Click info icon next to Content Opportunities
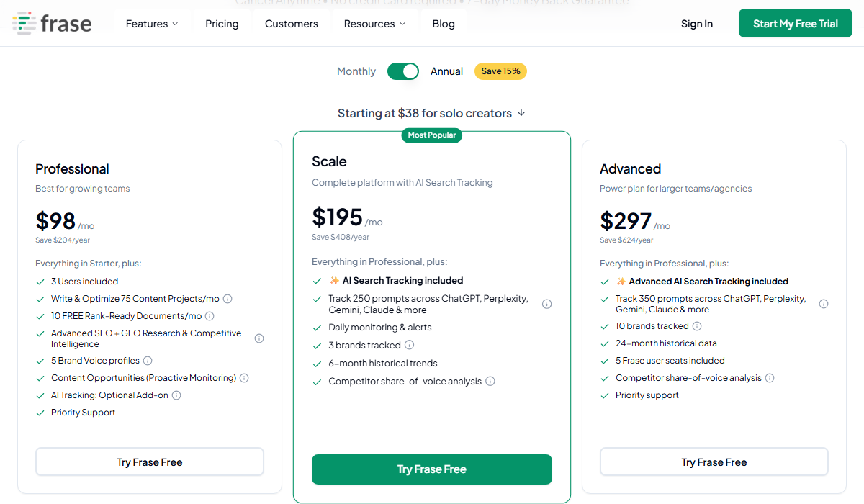The width and height of the screenshot is (864, 504). click(x=244, y=378)
